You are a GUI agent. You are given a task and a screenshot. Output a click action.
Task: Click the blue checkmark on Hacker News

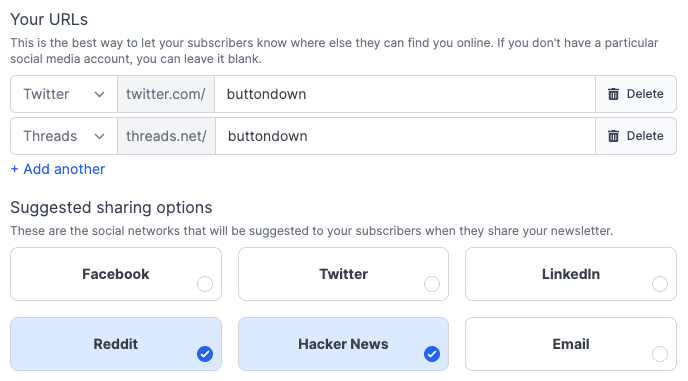(432, 354)
